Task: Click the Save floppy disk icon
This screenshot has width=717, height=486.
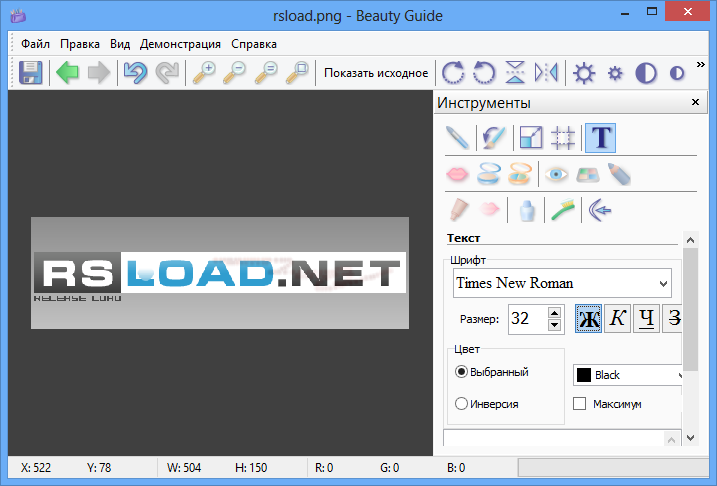Action: 31,73
